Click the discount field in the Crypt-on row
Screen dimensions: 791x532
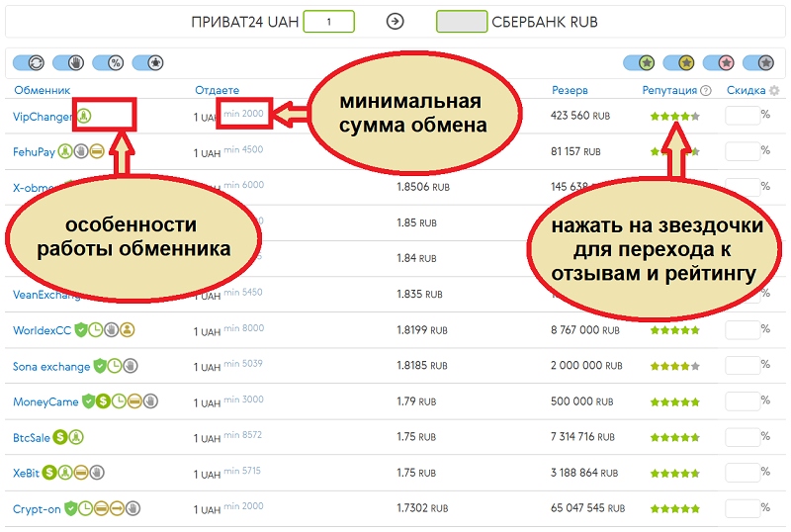[x=743, y=508]
